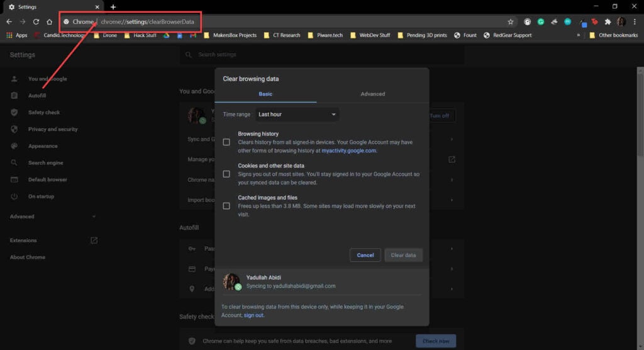This screenshot has width=644, height=350.
Task: Go to the Home page icon
Action: tap(49, 22)
